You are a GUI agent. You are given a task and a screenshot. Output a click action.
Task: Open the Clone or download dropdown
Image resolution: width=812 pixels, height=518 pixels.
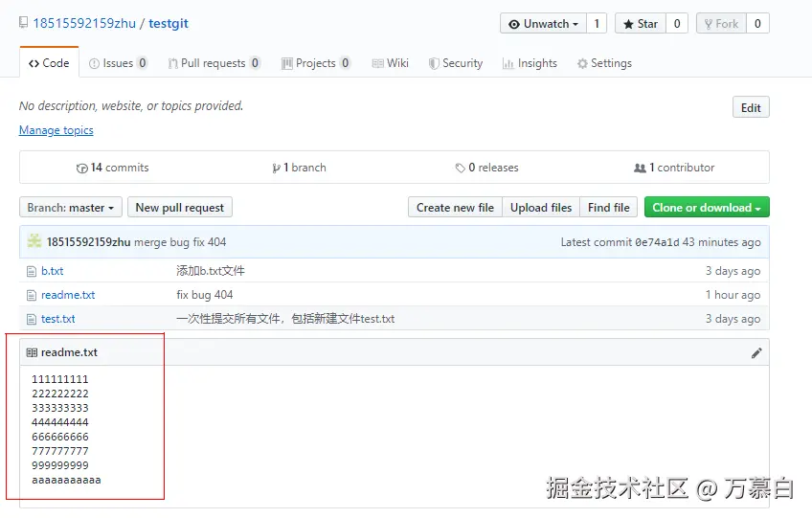pyautogui.click(x=707, y=207)
